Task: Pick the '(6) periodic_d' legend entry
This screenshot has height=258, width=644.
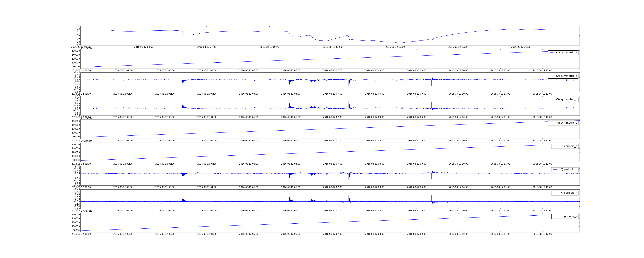Action: (x=565, y=169)
